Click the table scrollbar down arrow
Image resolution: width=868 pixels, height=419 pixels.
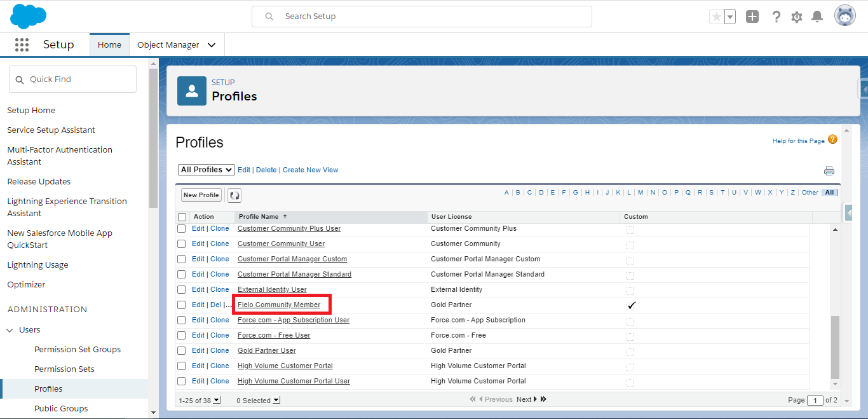click(x=836, y=384)
